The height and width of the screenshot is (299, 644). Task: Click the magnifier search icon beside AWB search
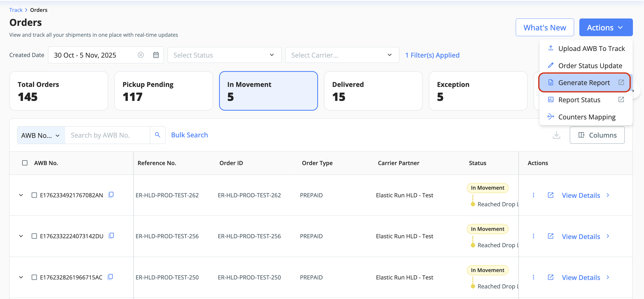(x=158, y=135)
